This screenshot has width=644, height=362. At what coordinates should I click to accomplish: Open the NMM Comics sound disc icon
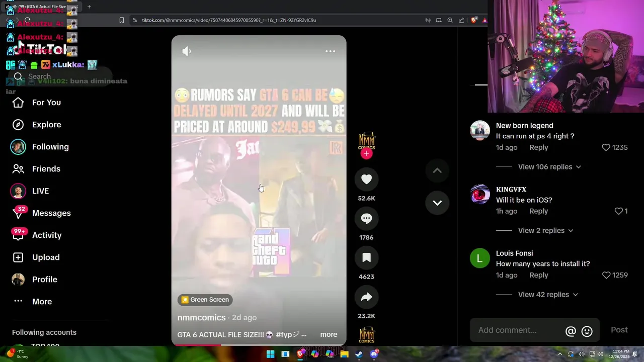pyautogui.click(x=366, y=335)
